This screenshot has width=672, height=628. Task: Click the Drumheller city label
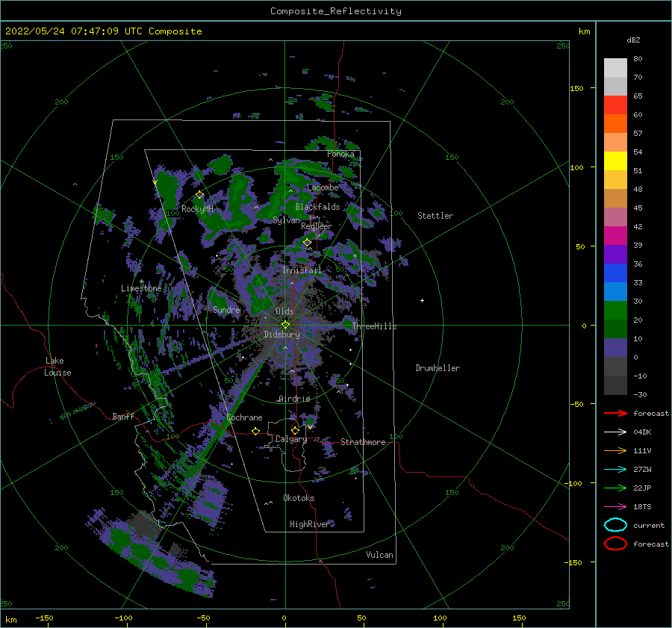click(x=438, y=368)
